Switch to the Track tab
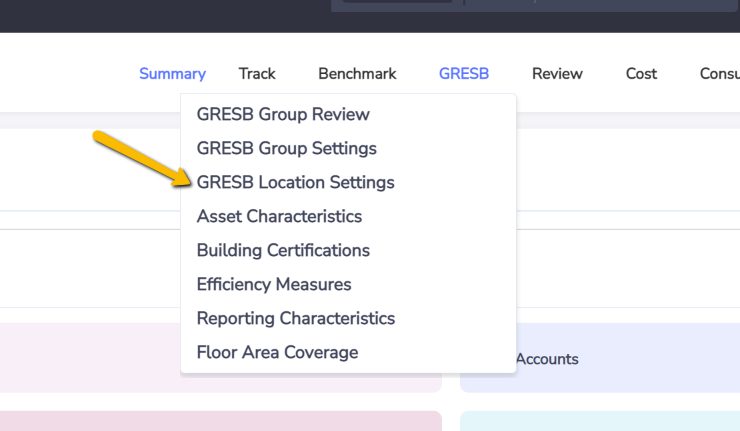This screenshot has height=431, width=740. tap(257, 74)
